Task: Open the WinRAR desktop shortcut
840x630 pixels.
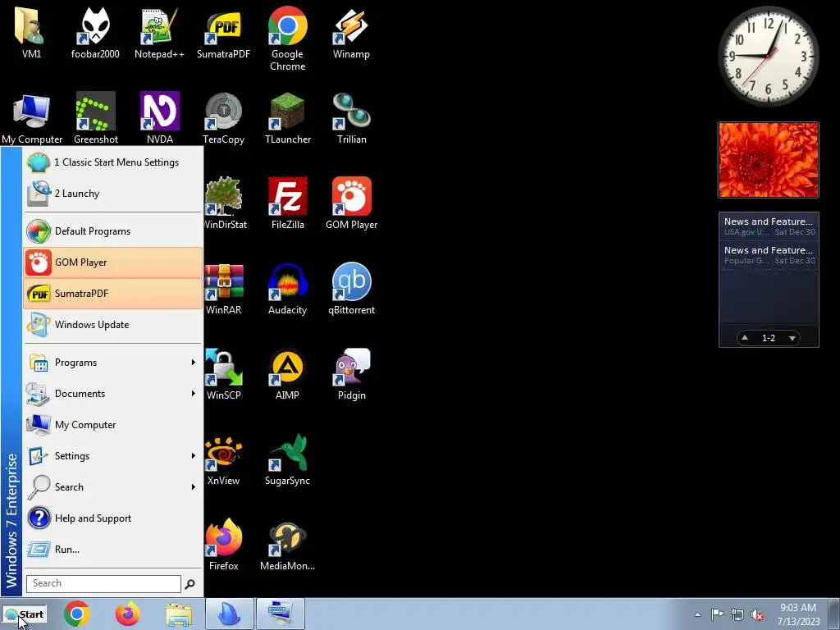Action: tap(224, 288)
